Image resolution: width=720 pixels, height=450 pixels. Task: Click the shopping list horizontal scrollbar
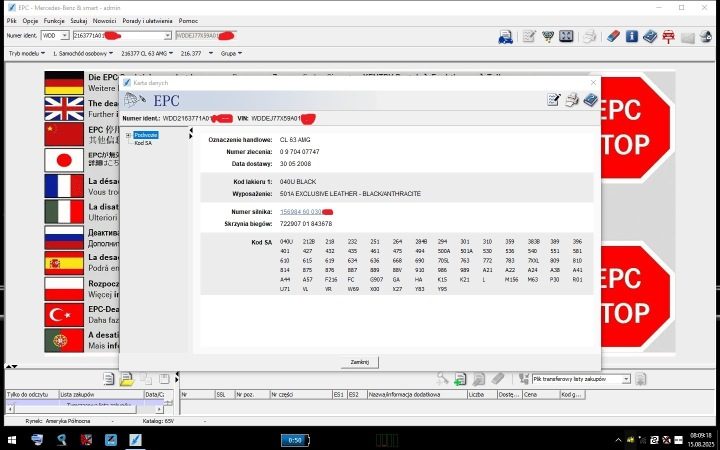click(85, 409)
